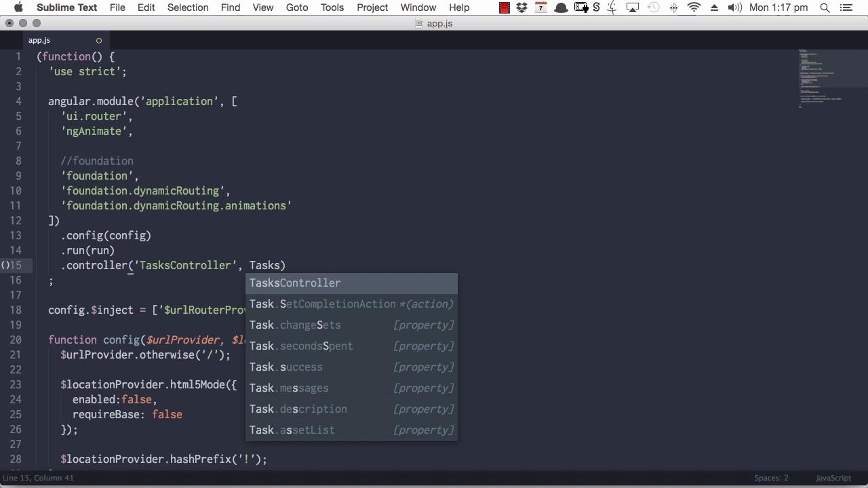Click requireBase: false on line 25
The width and height of the screenshot is (868, 488).
pos(127,414)
